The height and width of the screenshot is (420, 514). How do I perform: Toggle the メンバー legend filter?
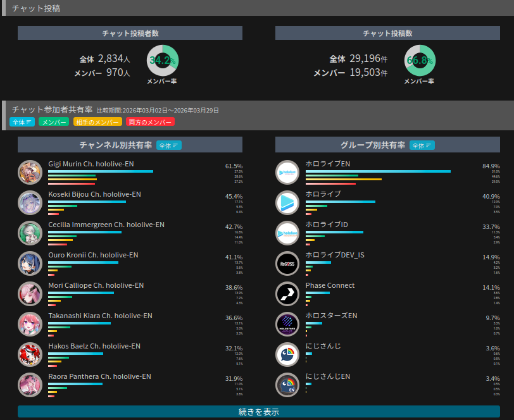coord(54,122)
